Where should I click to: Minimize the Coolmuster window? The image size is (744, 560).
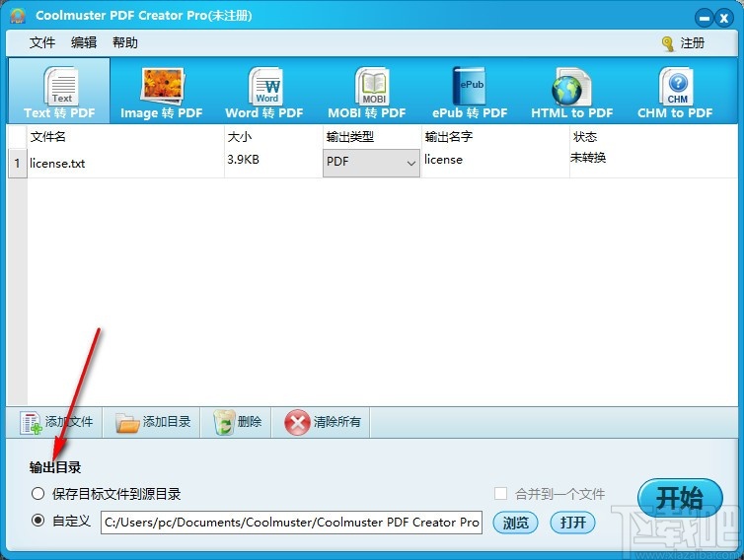tap(705, 19)
